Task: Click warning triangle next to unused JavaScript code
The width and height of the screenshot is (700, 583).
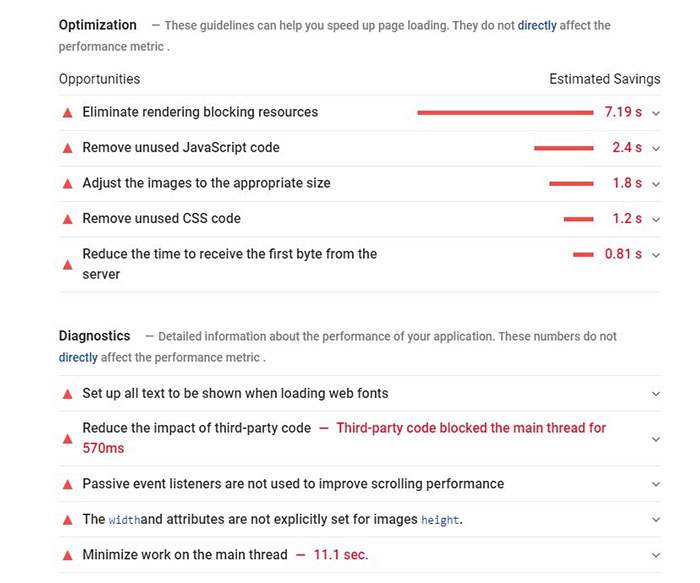Action: [68, 148]
